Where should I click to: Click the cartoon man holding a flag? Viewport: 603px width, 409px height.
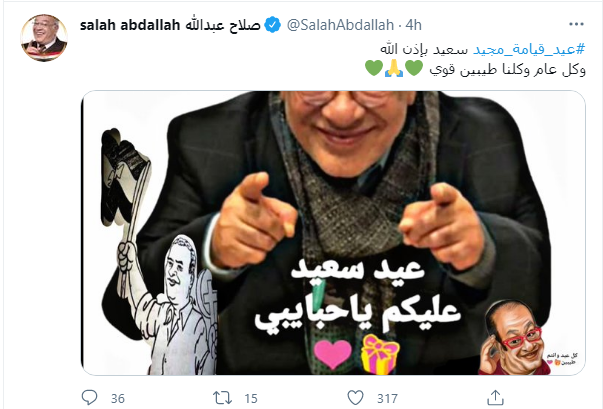(159, 252)
